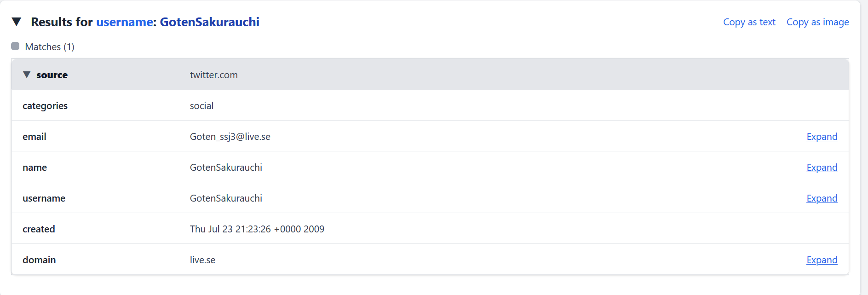This screenshot has width=868, height=295.
Task: Click Copy as text link
Action: 749,22
